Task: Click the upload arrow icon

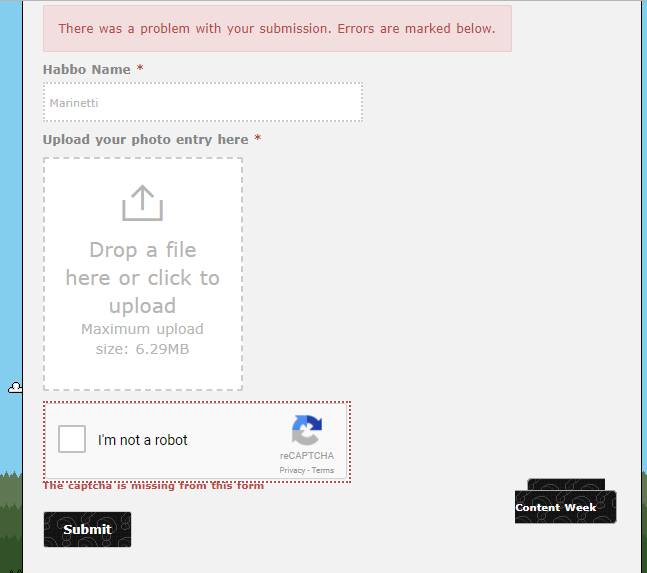Action: (142, 203)
